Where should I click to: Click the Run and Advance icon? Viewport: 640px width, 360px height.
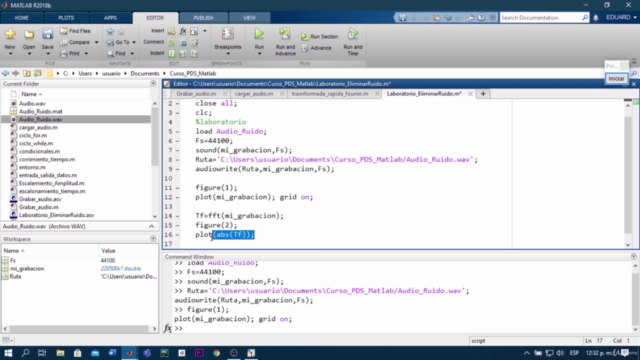coord(285,34)
